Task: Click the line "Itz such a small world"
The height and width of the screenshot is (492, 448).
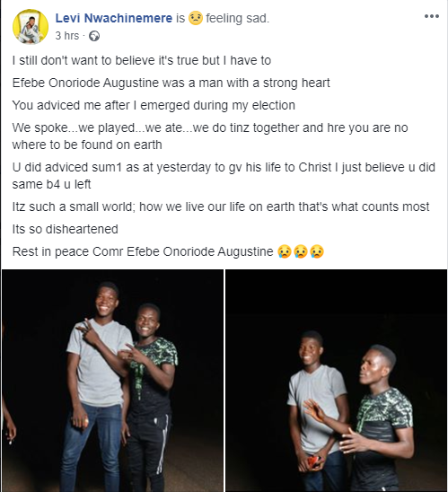Action: tap(221, 207)
